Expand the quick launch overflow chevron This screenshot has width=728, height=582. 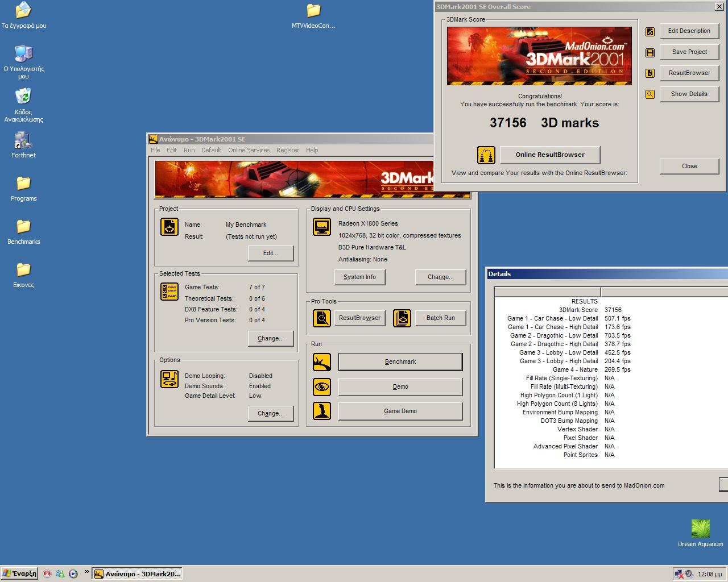[87, 572]
